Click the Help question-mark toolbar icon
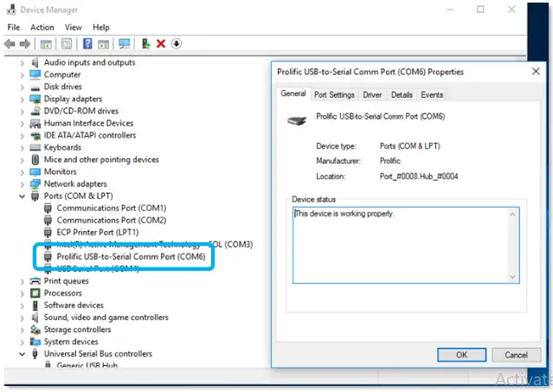The image size is (553, 392). click(87, 44)
